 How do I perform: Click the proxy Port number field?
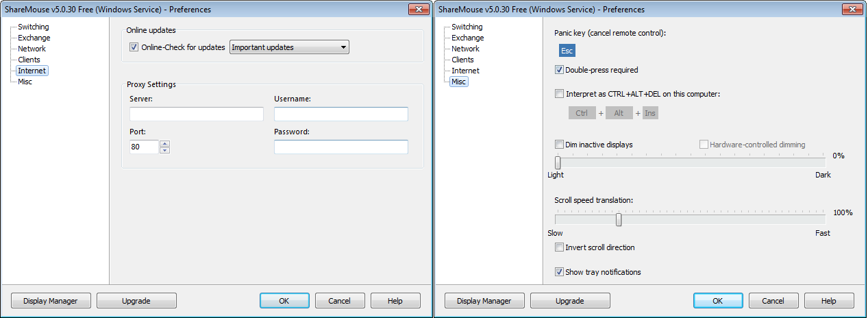144,147
